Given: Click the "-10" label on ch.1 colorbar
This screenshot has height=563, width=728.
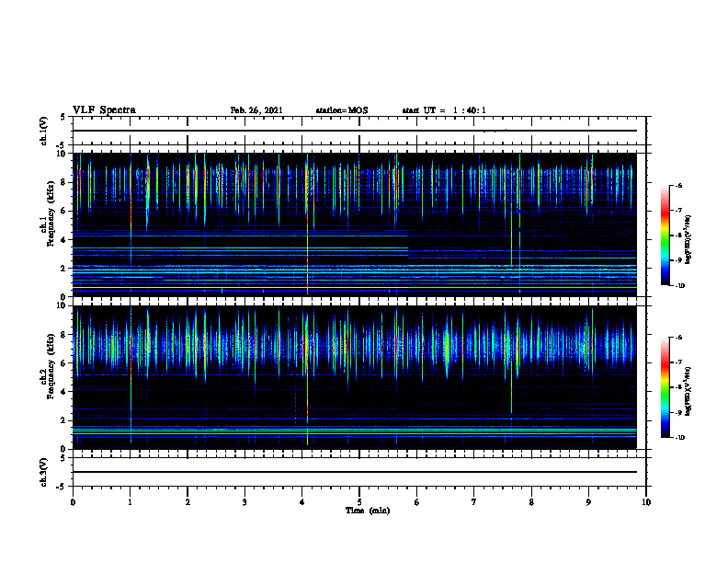Looking at the screenshot, I should click(x=679, y=286).
